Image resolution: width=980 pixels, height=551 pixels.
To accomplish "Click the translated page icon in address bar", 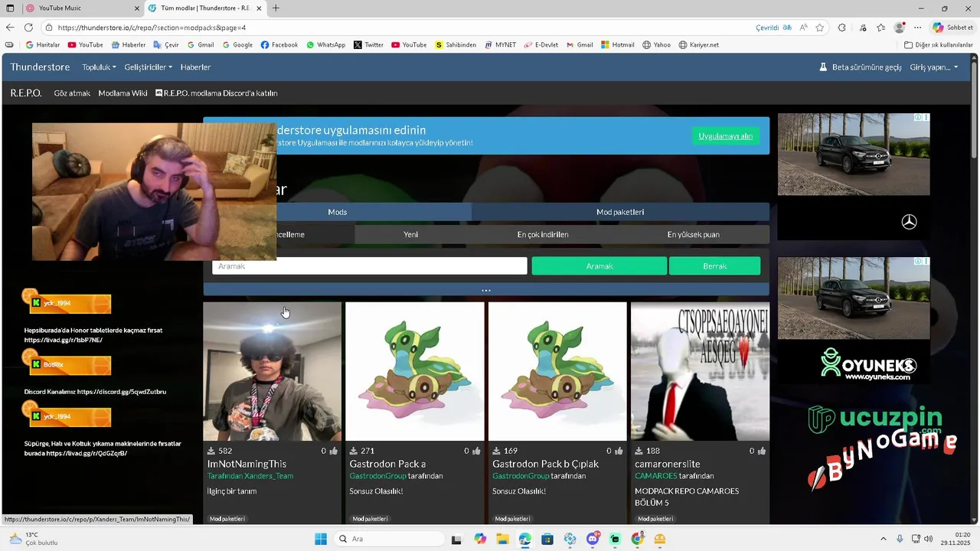I will [x=787, y=28].
